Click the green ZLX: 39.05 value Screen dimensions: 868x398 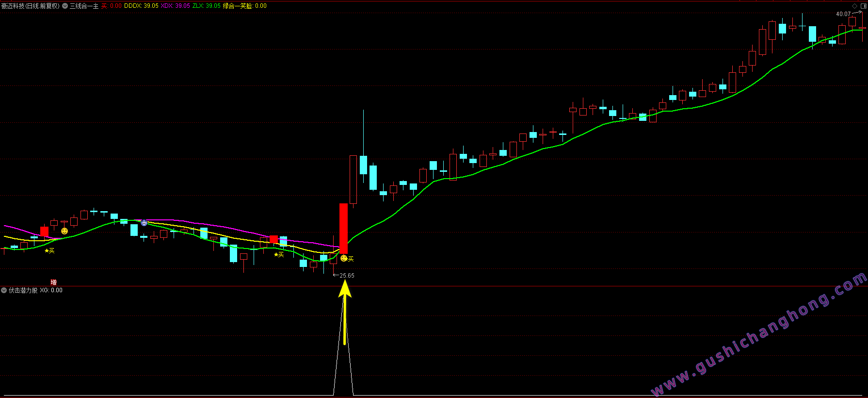(207, 6)
